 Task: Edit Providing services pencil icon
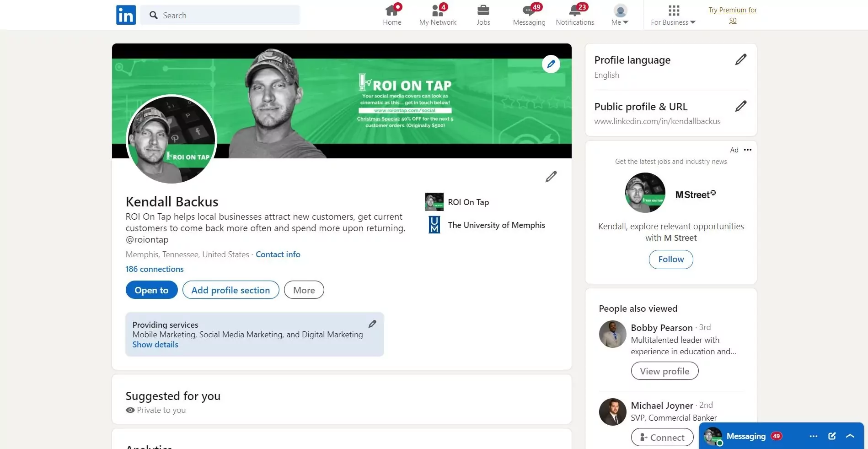(x=372, y=324)
